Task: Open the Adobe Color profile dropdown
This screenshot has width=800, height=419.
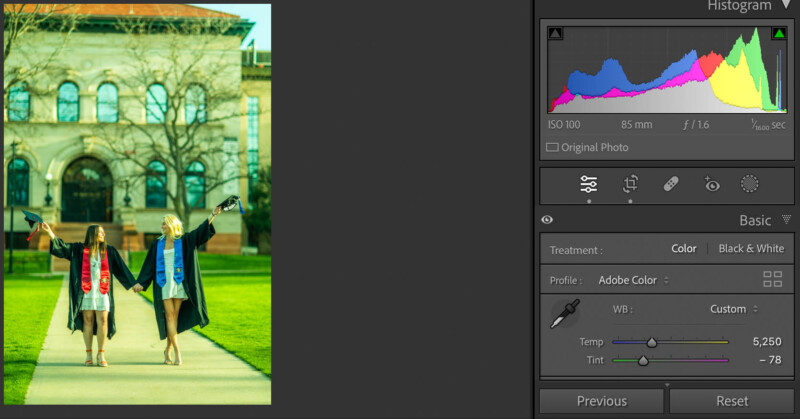Action: 634,280
